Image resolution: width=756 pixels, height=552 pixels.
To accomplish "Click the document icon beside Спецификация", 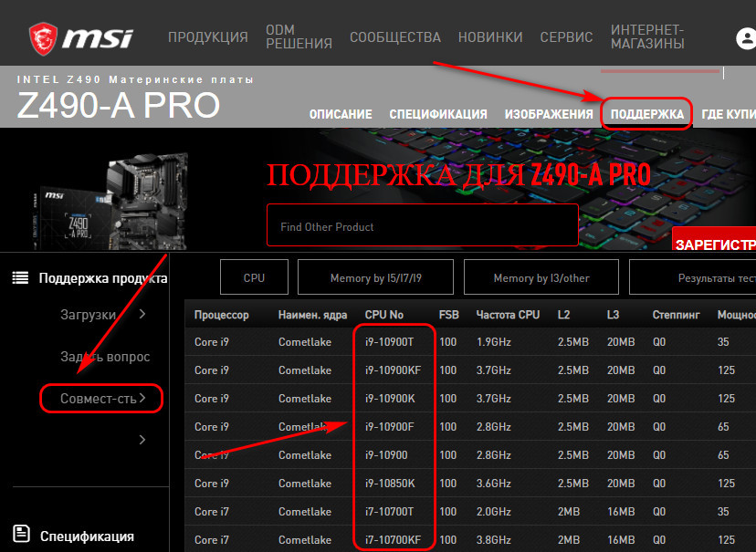I will pyautogui.click(x=21, y=534).
